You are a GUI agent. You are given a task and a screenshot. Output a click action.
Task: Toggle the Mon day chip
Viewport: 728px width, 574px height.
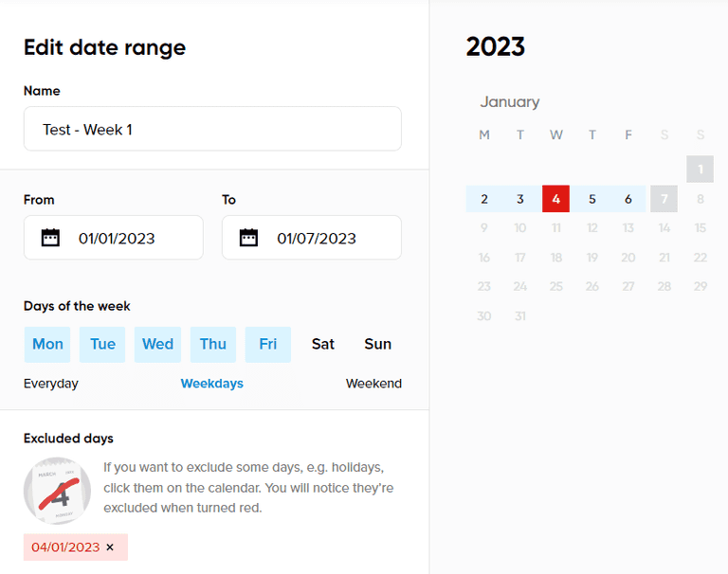[47, 344]
